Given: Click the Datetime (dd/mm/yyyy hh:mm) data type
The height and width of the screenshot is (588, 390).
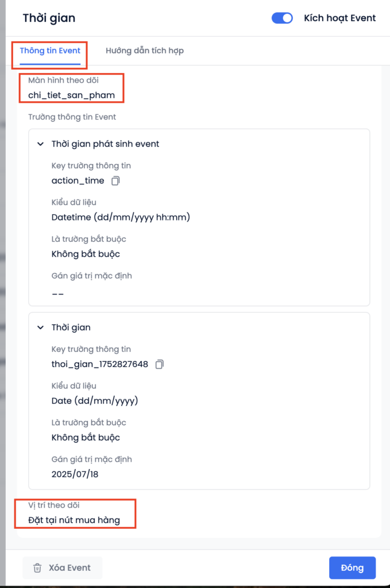Looking at the screenshot, I should pyautogui.click(x=121, y=217).
